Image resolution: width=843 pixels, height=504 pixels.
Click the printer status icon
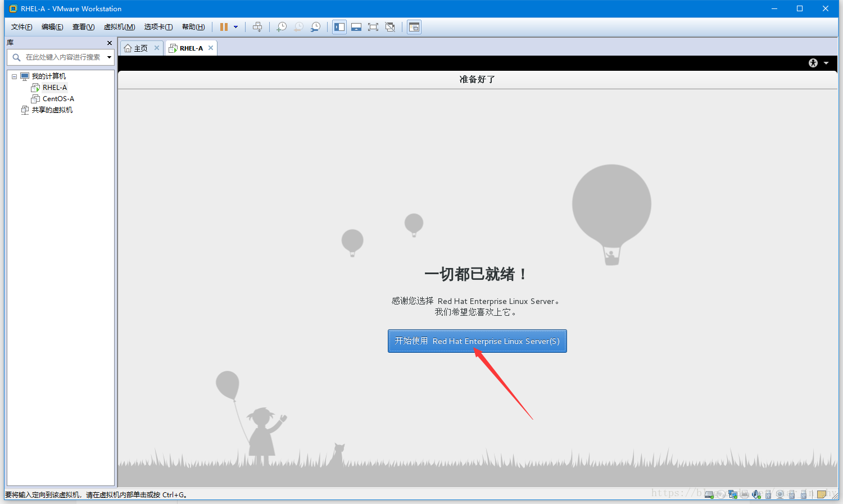tap(745, 494)
